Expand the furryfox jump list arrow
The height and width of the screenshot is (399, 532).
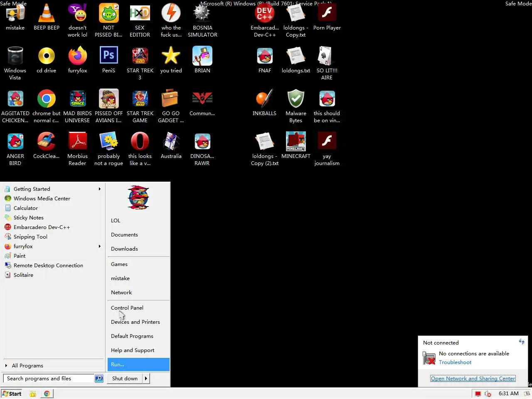click(99, 246)
